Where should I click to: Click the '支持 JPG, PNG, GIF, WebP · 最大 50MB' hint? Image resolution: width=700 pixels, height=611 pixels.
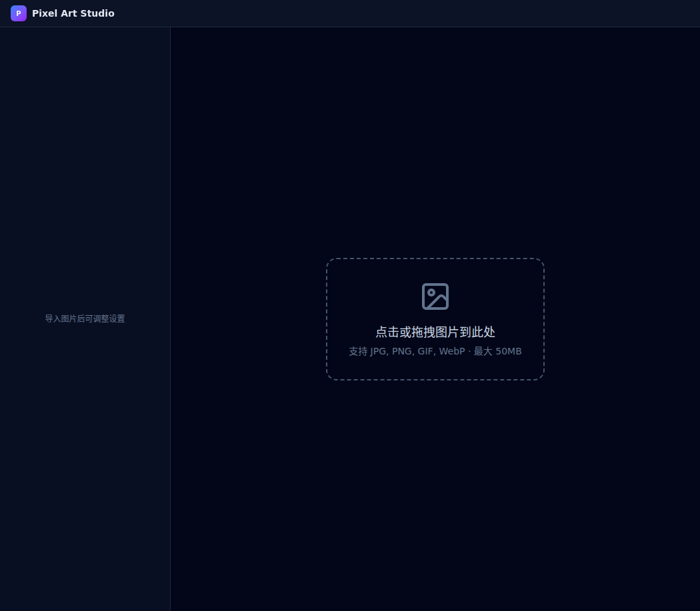435,351
